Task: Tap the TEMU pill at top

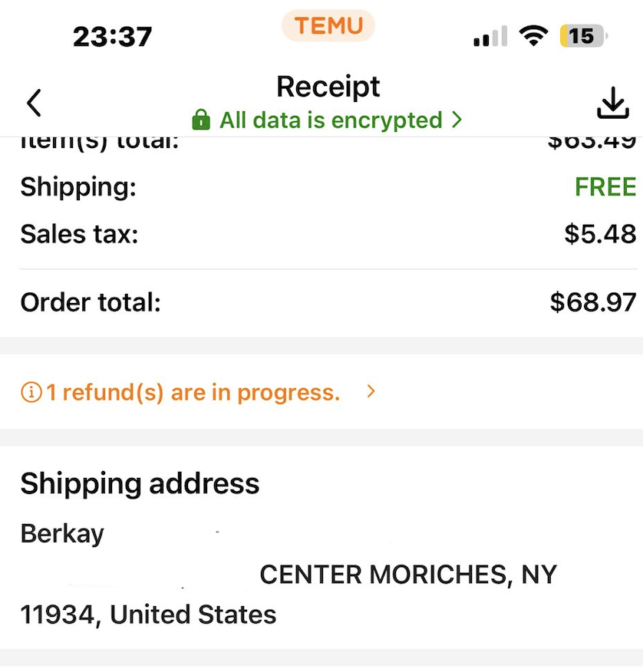Action: [328, 26]
